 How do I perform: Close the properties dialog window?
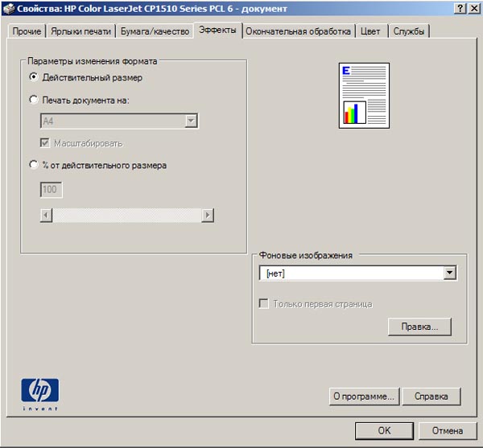474,8
